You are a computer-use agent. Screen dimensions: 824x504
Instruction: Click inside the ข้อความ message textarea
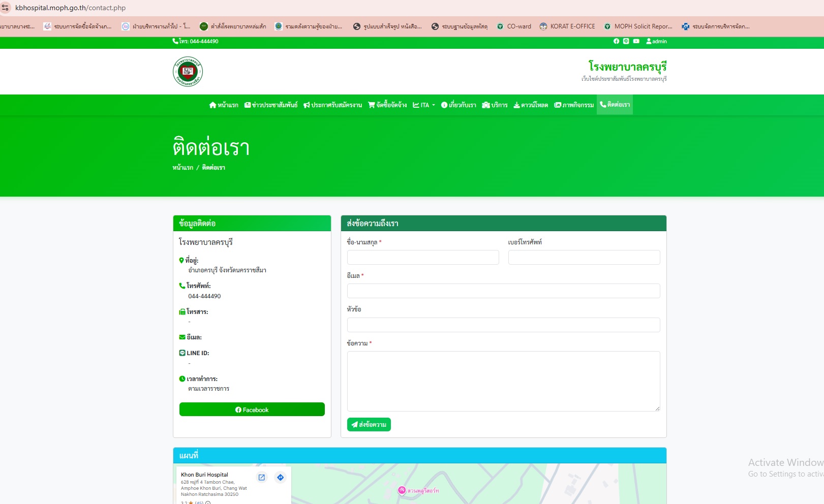click(x=503, y=381)
